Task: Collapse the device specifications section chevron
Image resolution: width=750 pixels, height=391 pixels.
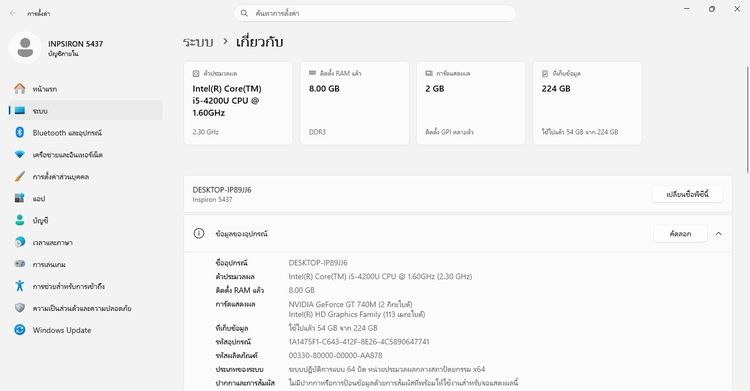Action: pyautogui.click(x=718, y=234)
